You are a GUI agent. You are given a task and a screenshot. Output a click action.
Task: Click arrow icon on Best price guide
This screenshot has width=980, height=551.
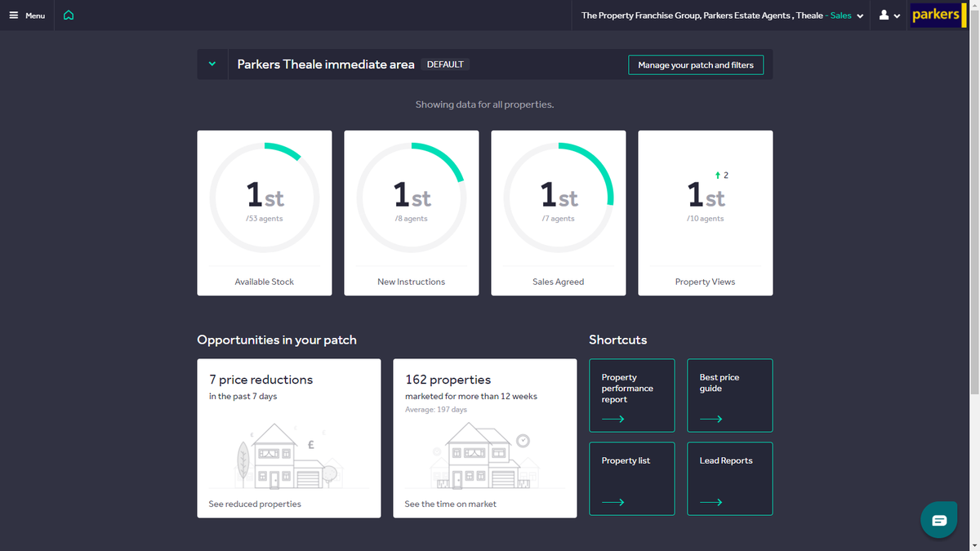(x=711, y=420)
